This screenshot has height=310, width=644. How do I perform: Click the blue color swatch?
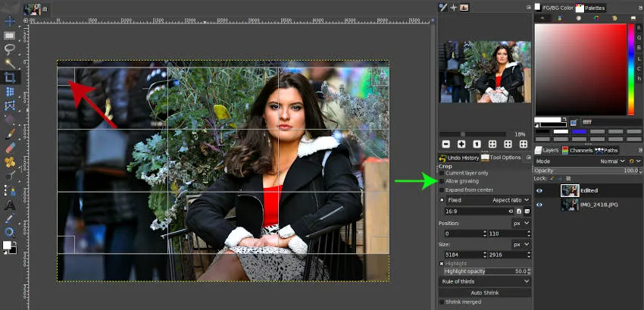click(580, 132)
